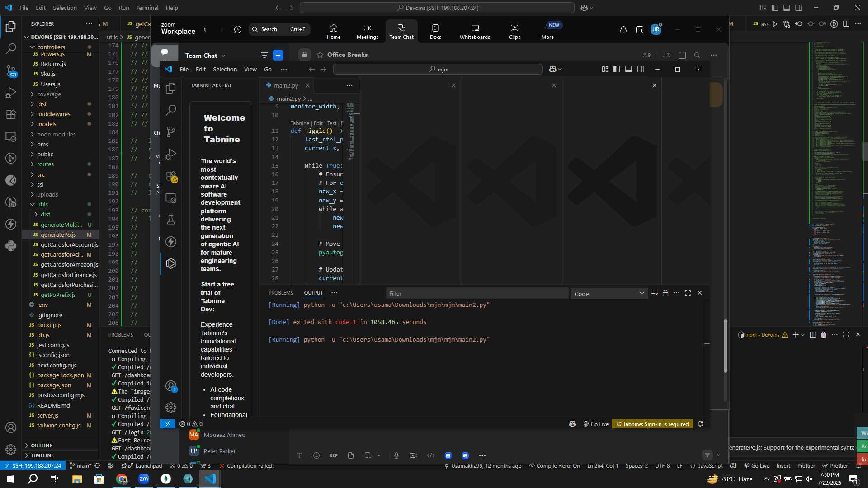Click Tabnine: Sign-in is required status button

pos(652,424)
